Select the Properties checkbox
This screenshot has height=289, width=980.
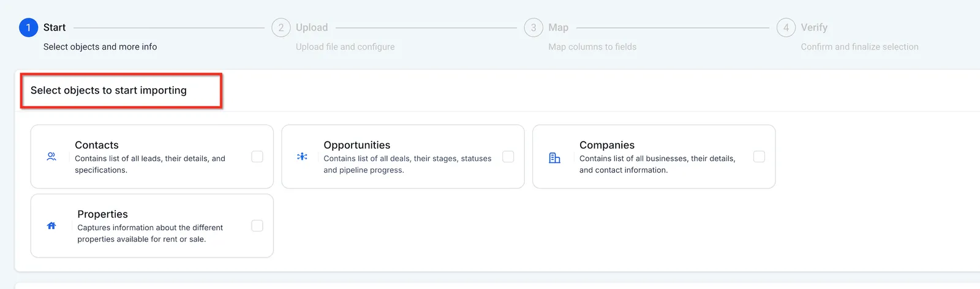click(257, 226)
